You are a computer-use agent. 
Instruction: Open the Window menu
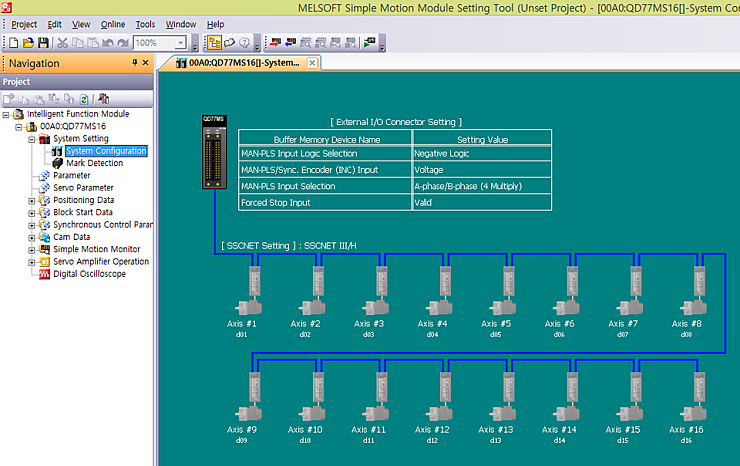click(x=180, y=25)
